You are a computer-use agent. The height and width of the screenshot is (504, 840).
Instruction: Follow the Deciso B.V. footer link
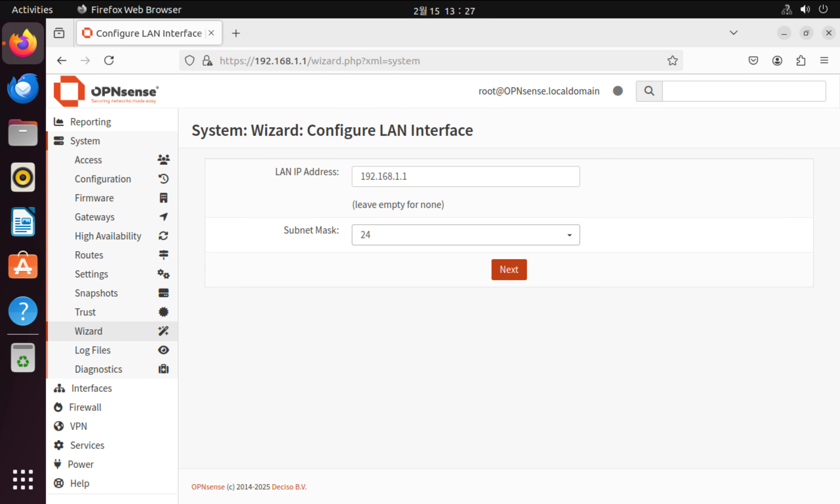pyautogui.click(x=289, y=487)
